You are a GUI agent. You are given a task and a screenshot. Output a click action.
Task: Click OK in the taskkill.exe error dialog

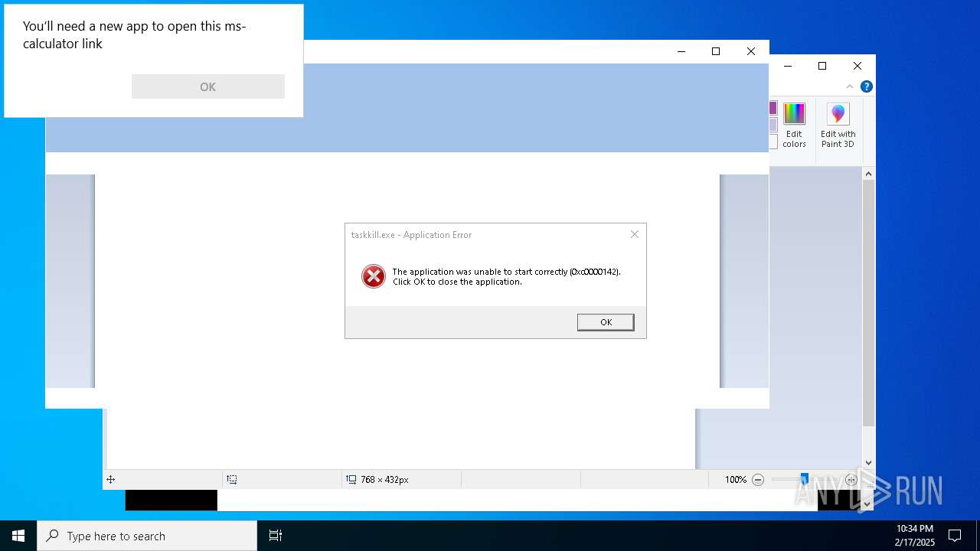tap(606, 322)
